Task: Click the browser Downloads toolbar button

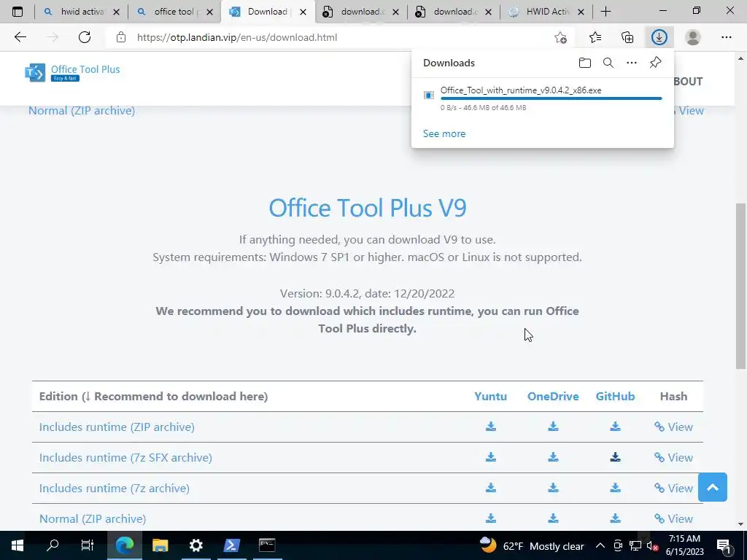Action: [659, 37]
